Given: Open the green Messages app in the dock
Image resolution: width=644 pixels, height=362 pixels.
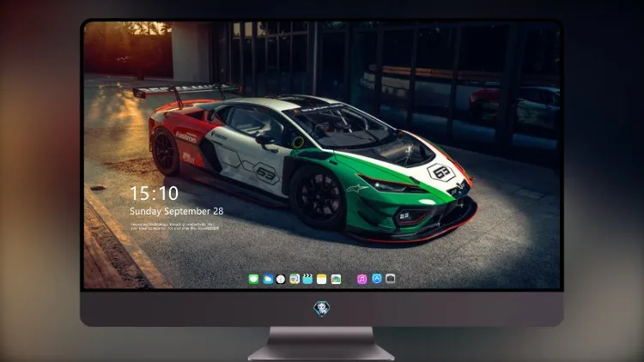Looking at the screenshot, I should coord(253,279).
